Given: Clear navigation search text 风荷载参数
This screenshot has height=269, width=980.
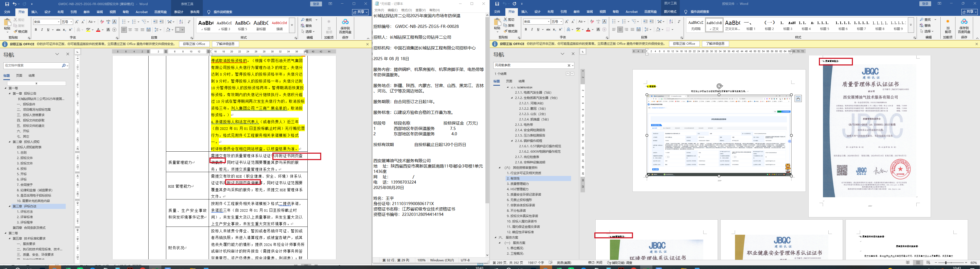Looking at the screenshot, I should pos(569,65).
